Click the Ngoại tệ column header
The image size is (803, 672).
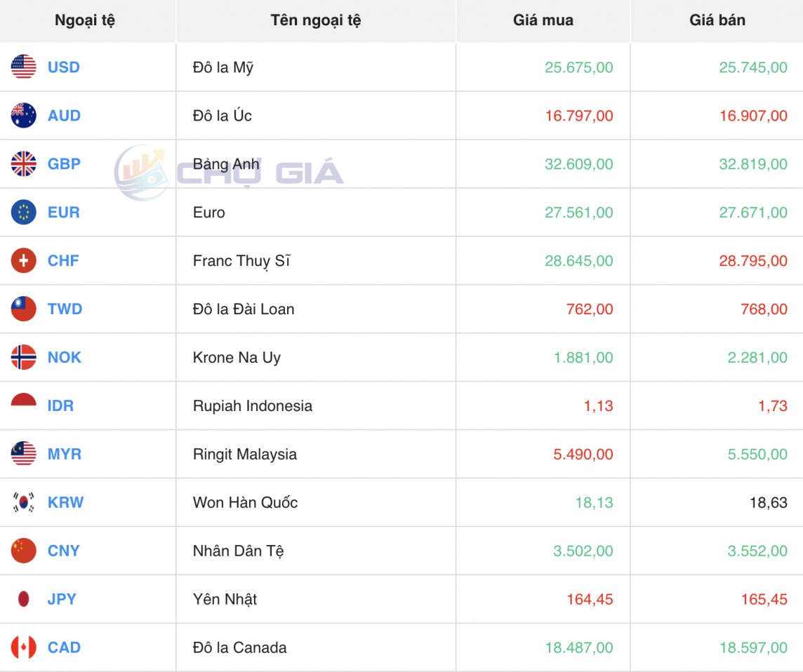pyautogui.click(x=87, y=20)
